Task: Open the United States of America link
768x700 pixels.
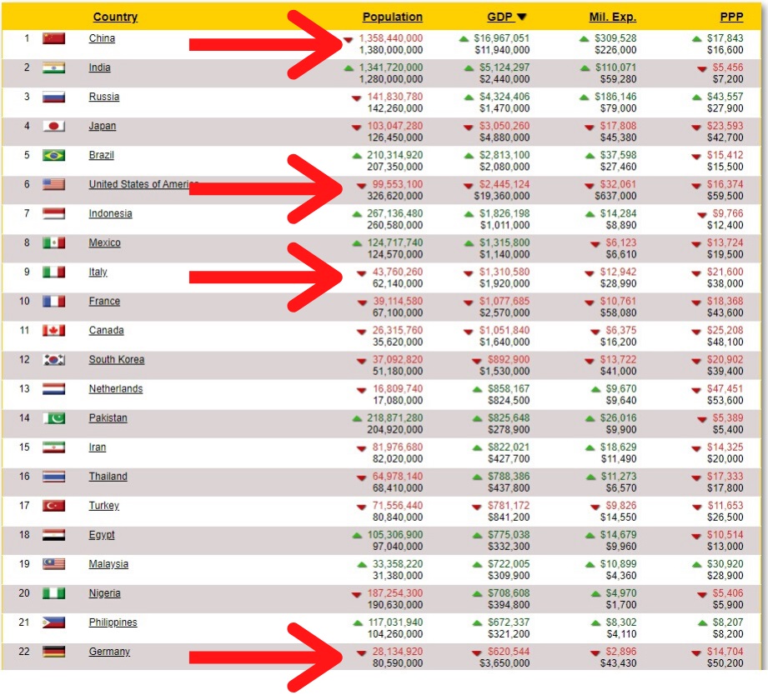Action: (143, 184)
